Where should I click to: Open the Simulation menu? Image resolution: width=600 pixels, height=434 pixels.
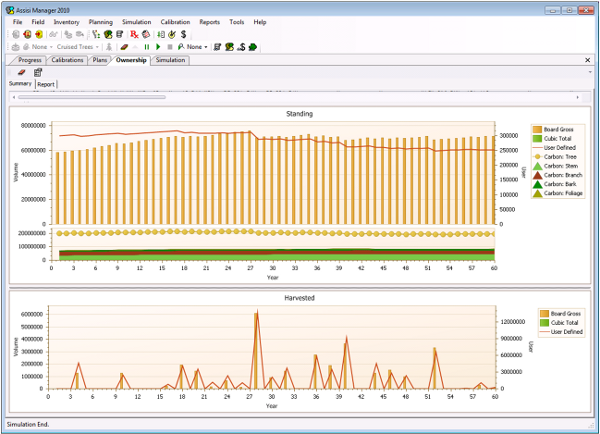[136, 22]
